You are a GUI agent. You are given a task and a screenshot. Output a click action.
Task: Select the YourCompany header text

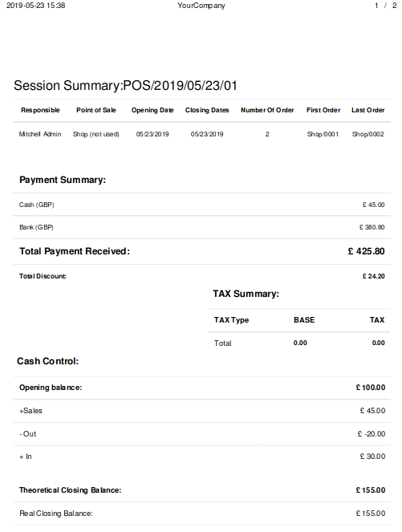tap(201, 6)
